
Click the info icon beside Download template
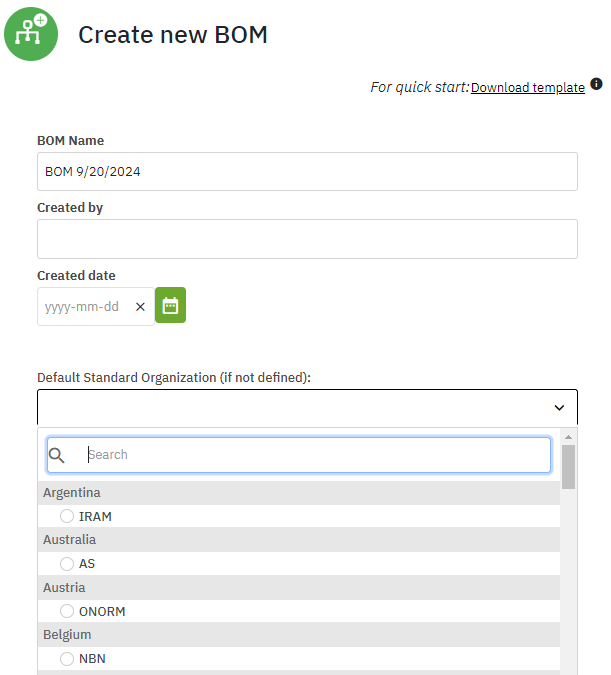596,84
